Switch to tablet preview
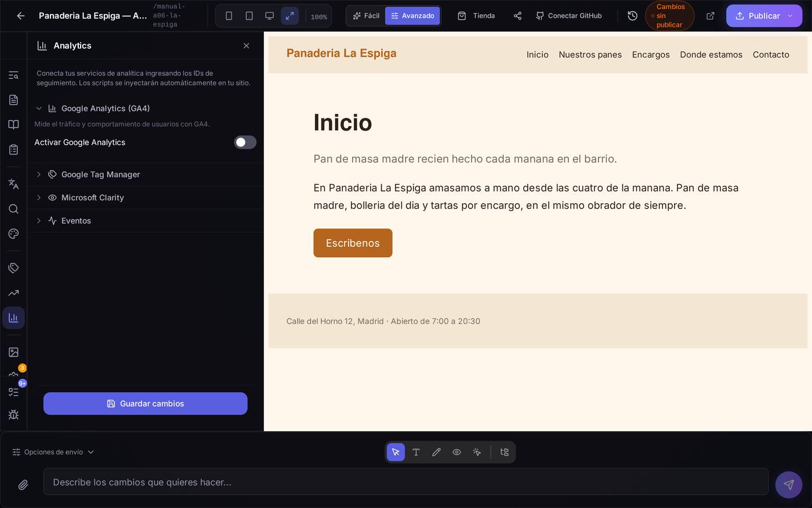The width and height of the screenshot is (812, 508). click(249, 16)
